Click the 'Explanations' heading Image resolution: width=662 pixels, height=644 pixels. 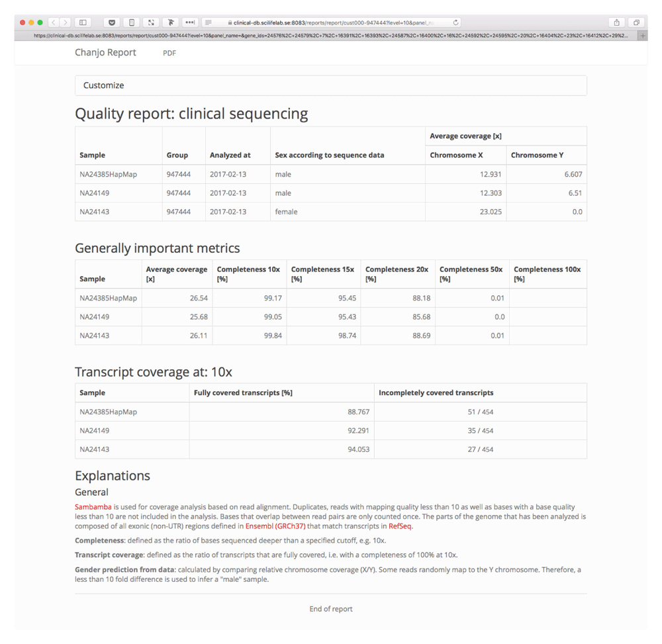[113, 476]
